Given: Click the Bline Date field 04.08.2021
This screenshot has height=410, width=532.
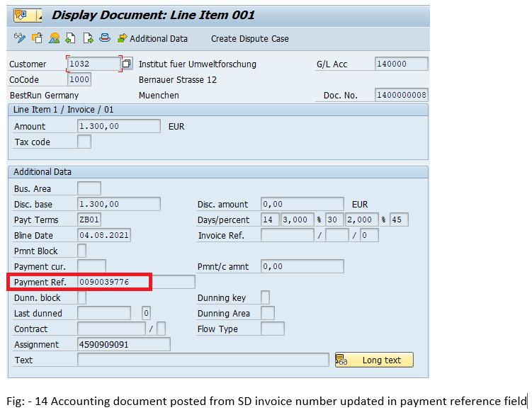Looking at the screenshot, I should point(104,235).
